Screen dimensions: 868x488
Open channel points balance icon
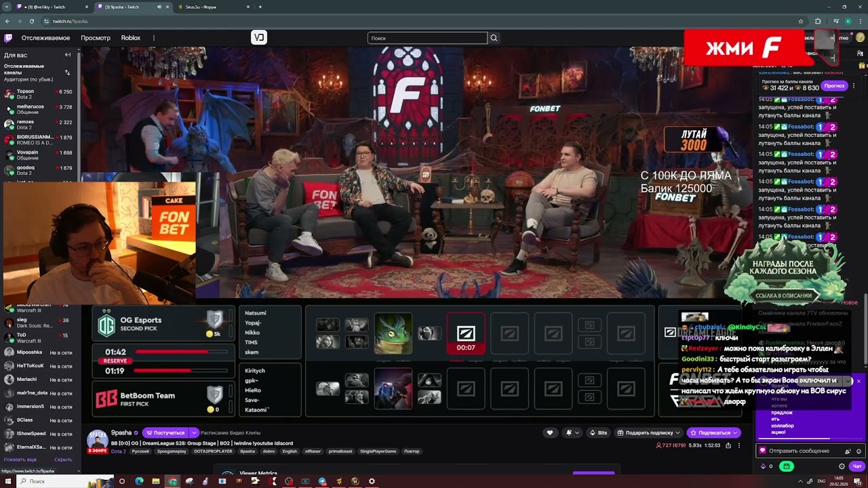pyautogui.click(x=764, y=466)
